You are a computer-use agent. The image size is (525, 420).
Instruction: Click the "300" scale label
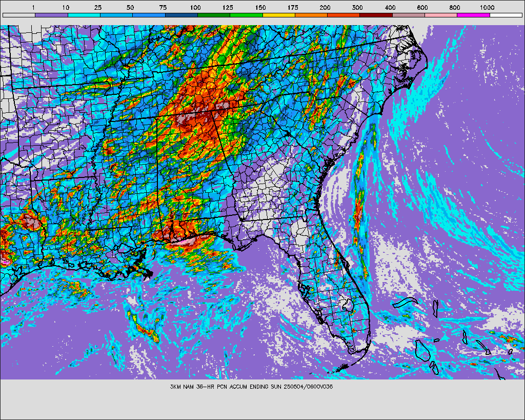tap(357, 7)
